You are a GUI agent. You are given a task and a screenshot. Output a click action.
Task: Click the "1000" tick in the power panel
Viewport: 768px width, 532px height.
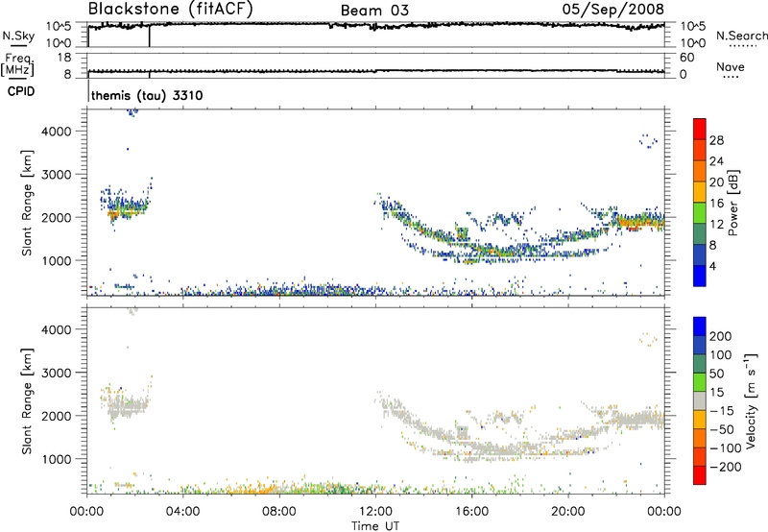(x=56, y=260)
